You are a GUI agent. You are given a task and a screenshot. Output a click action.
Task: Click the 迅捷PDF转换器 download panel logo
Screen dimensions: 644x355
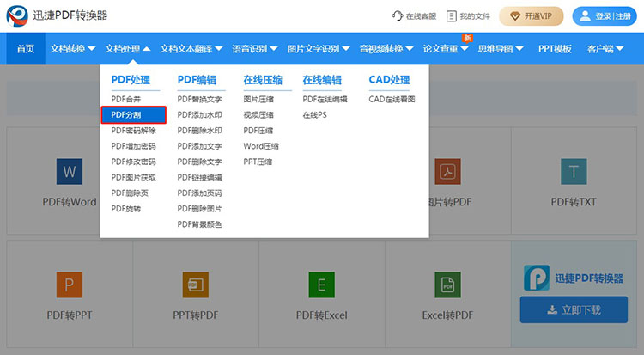tap(537, 278)
